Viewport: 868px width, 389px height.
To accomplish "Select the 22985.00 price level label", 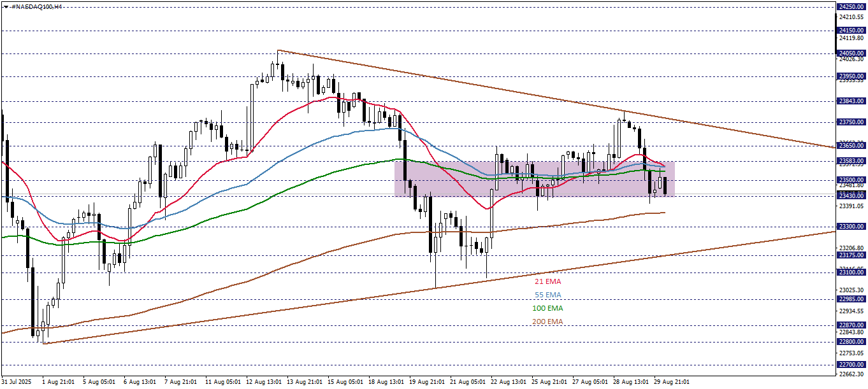I will pos(851,299).
